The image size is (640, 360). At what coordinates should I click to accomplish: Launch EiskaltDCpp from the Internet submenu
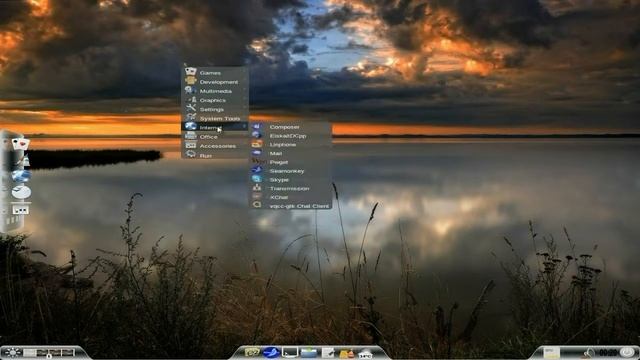pyautogui.click(x=291, y=136)
